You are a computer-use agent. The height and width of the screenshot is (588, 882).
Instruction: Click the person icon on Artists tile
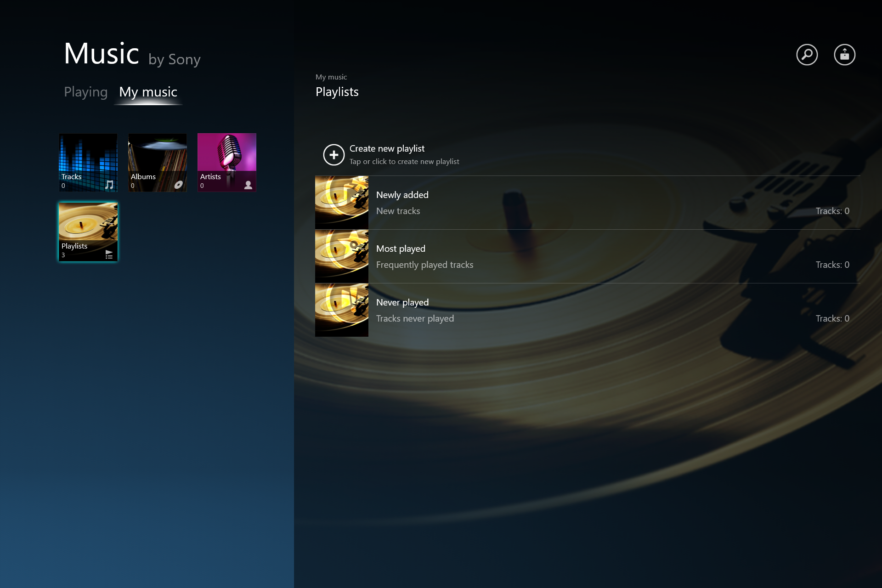click(248, 185)
